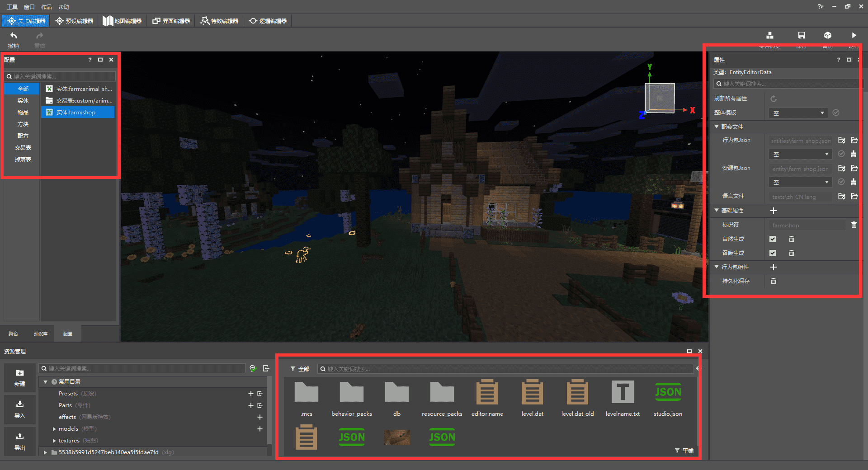Click the locate-file icon for 资源包Json
The width and height of the screenshot is (868, 470).
click(842, 169)
